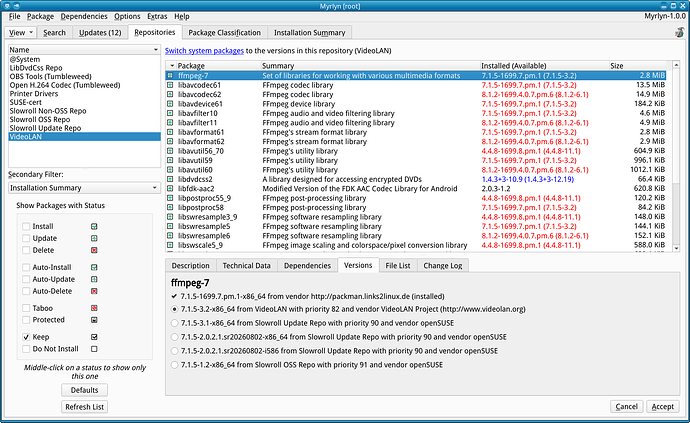Image resolution: width=690 pixels, height=423 pixels.
Task: Select the Slowroll OSS Repo repository
Action: [x=40, y=120]
